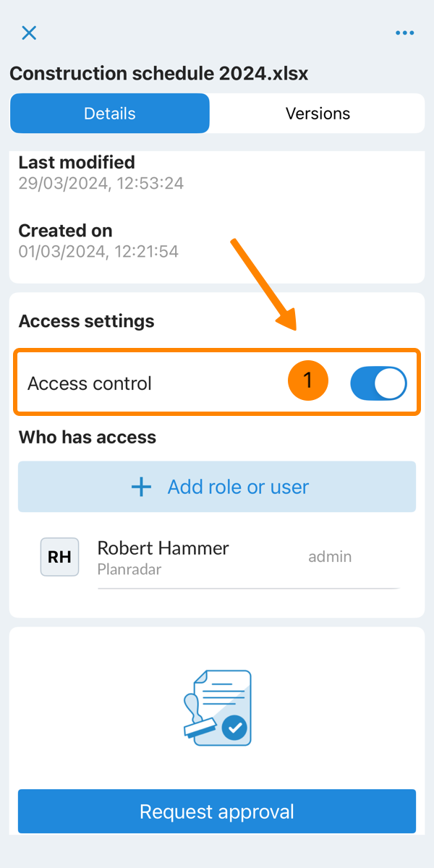Click the Created on date value
Image resolution: width=434 pixels, height=868 pixels.
[98, 252]
